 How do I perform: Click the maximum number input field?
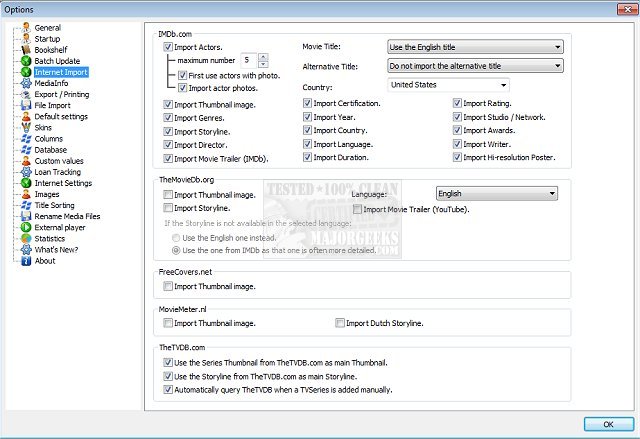(x=249, y=60)
